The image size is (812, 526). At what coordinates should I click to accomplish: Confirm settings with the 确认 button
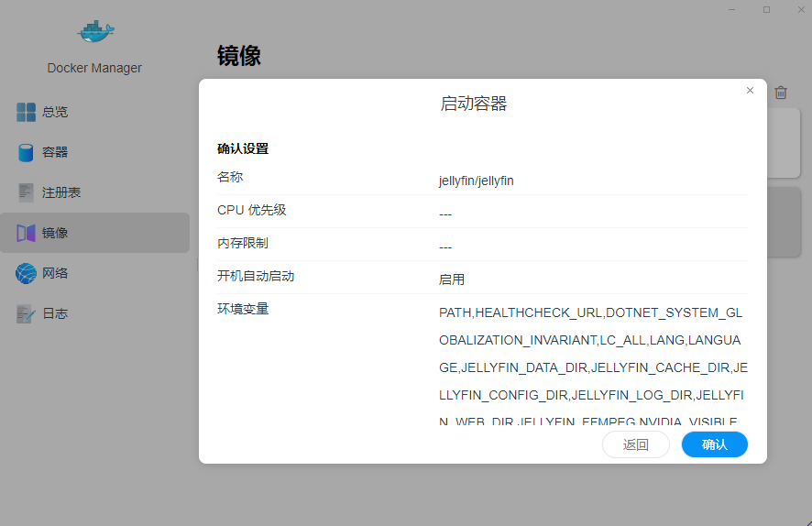tap(714, 444)
